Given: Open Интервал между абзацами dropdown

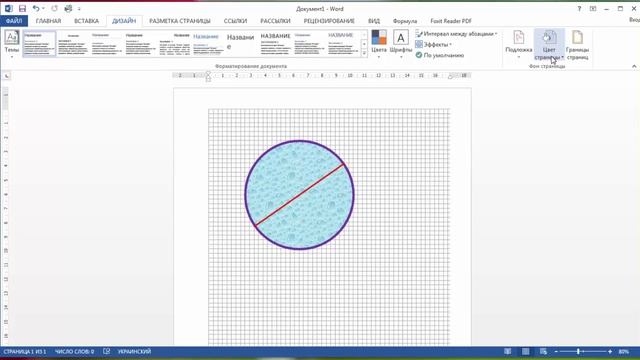Looking at the screenshot, I should pyautogui.click(x=456, y=34).
